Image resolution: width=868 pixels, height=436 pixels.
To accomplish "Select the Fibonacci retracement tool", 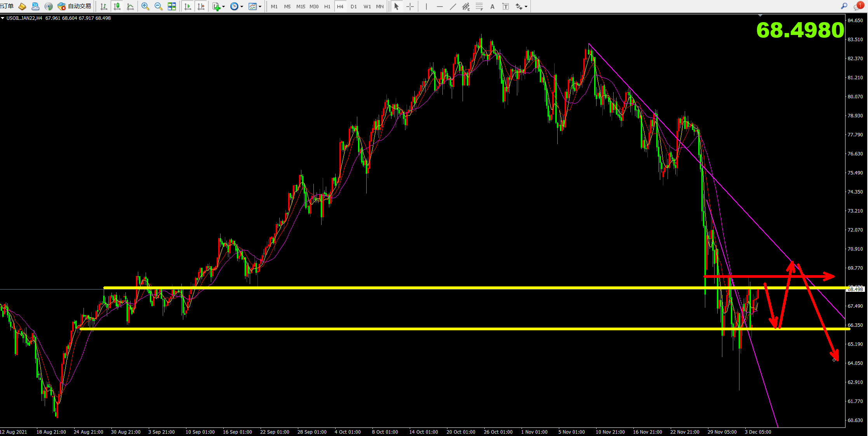I will tap(479, 6).
